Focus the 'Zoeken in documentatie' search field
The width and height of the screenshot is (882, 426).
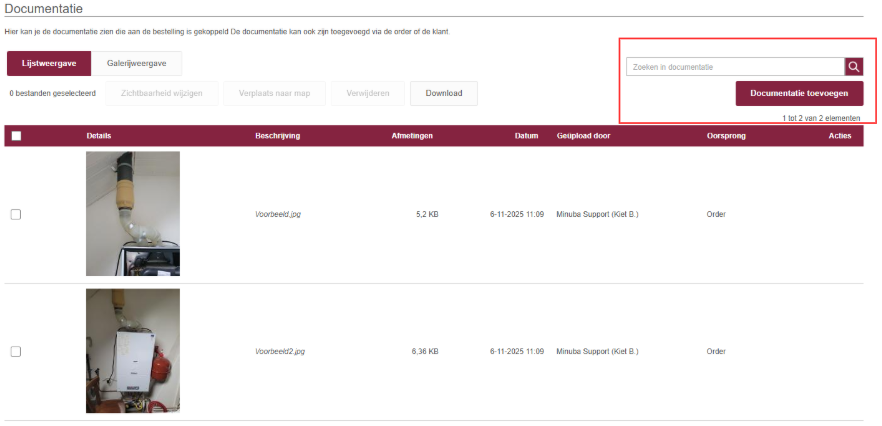(735, 67)
